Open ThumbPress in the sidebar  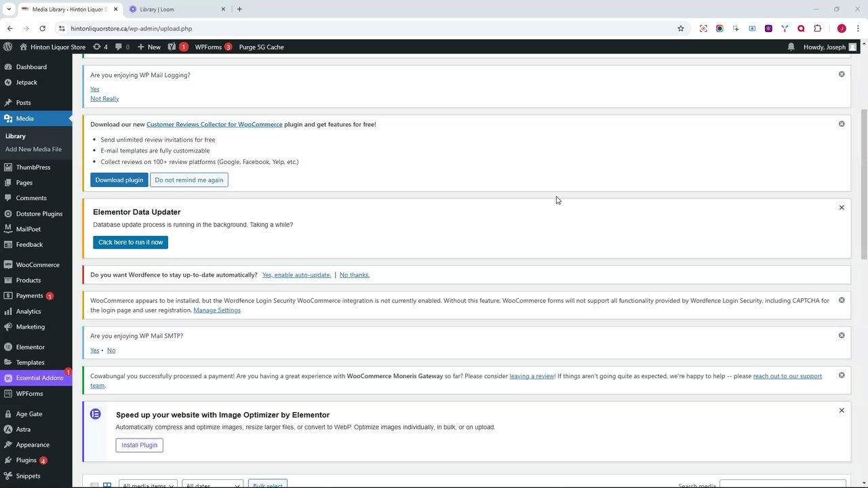[x=33, y=167]
